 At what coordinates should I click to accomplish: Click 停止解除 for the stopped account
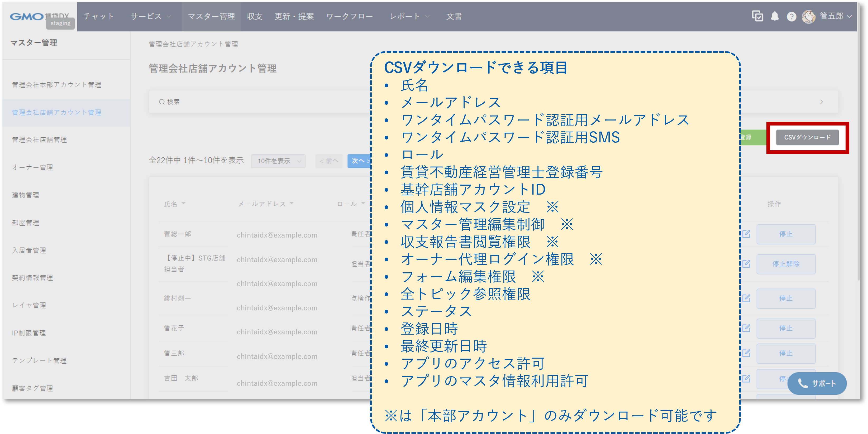786,264
